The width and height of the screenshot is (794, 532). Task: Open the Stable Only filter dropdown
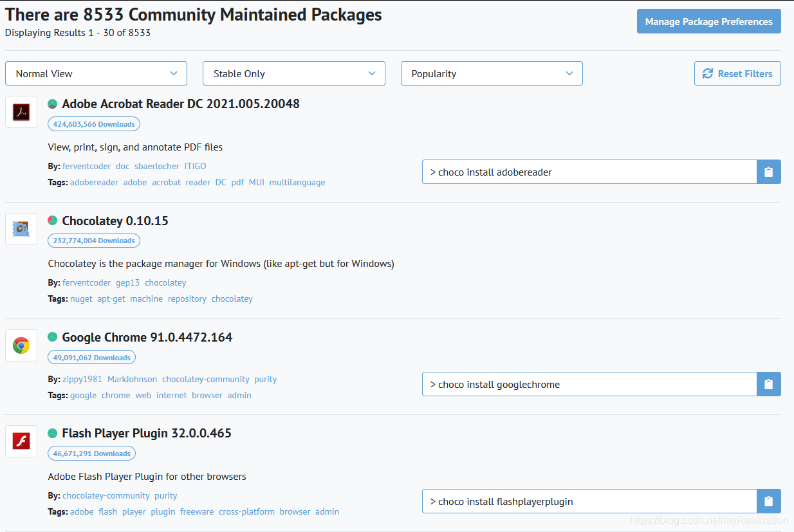click(x=294, y=73)
